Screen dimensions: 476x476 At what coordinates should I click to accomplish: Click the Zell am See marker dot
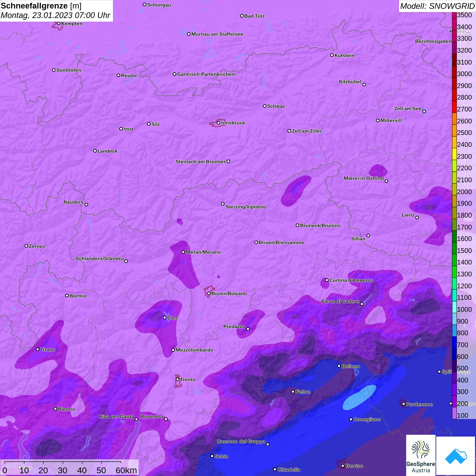424,111
